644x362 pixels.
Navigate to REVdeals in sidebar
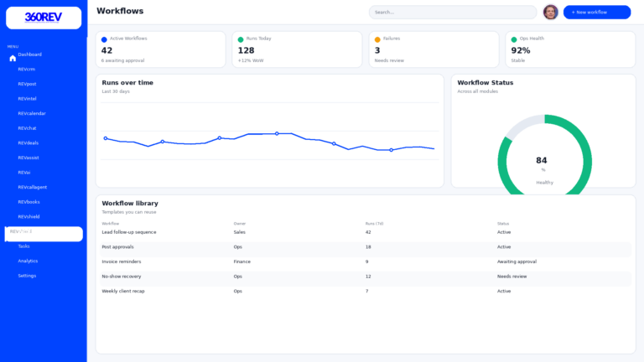pyautogui.click(x=29, y=142)
